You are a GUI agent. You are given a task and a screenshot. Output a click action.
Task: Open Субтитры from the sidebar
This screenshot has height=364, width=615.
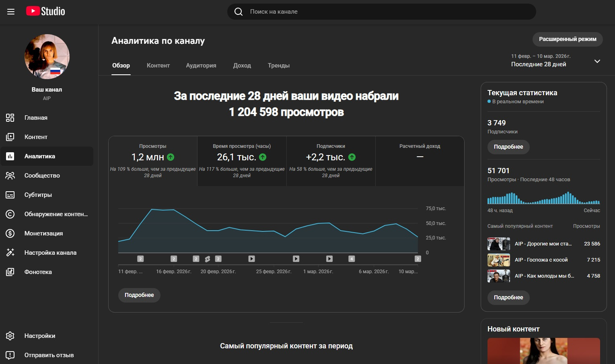coord(38,195)
